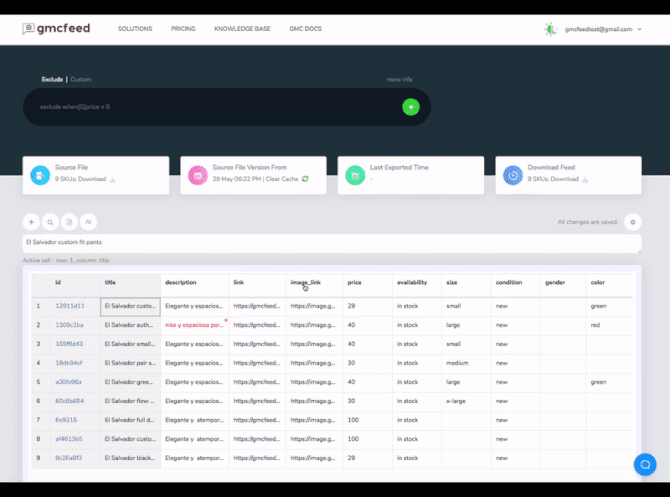Click the Clear Cache link
Image resolution: width=670 pixels, height=497 pixels.
tap(282, 179)
